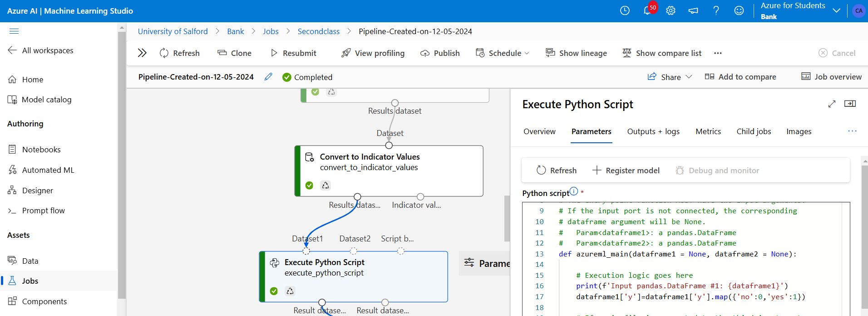Click recycle icon on Convert to Indicator Values node
Viewport: 868px width, 316px height.
point(325,185)
